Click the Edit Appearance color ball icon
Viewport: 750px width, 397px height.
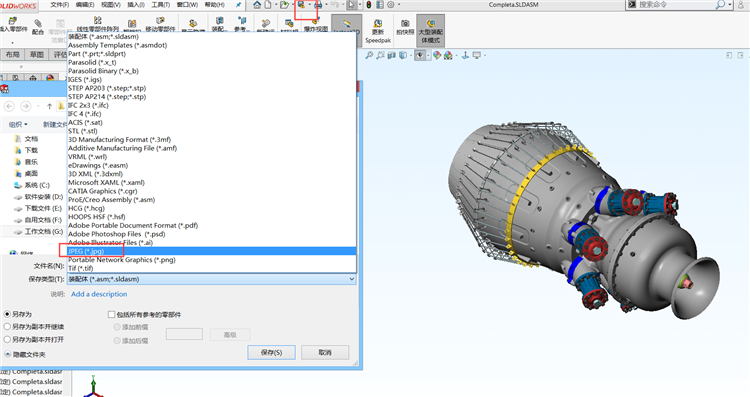(x=437, y=55)
